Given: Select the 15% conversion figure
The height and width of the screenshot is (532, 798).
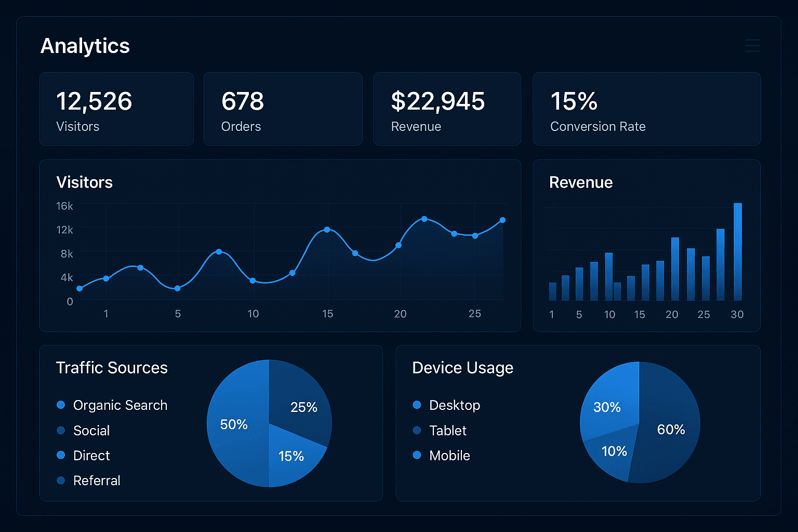Looking at the screenshot, I should click(574, 101).
